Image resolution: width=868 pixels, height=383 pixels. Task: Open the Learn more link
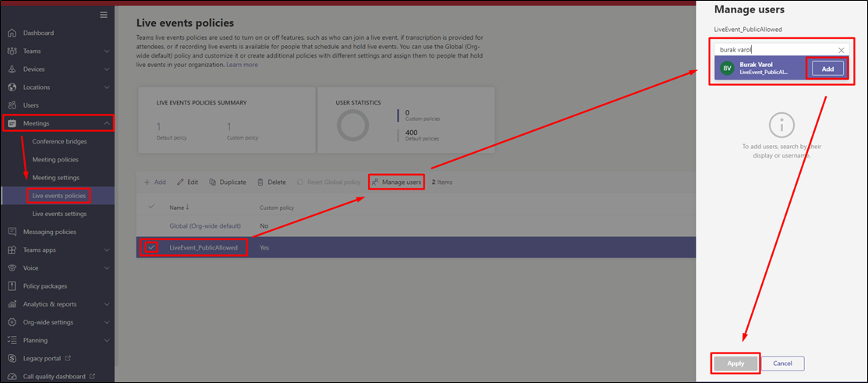[242, 65]
